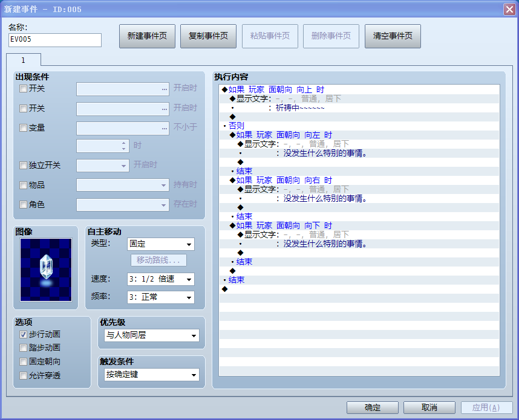519x420 pixels.
Task: Open the 移动路线... button
Action: [158, 260]
